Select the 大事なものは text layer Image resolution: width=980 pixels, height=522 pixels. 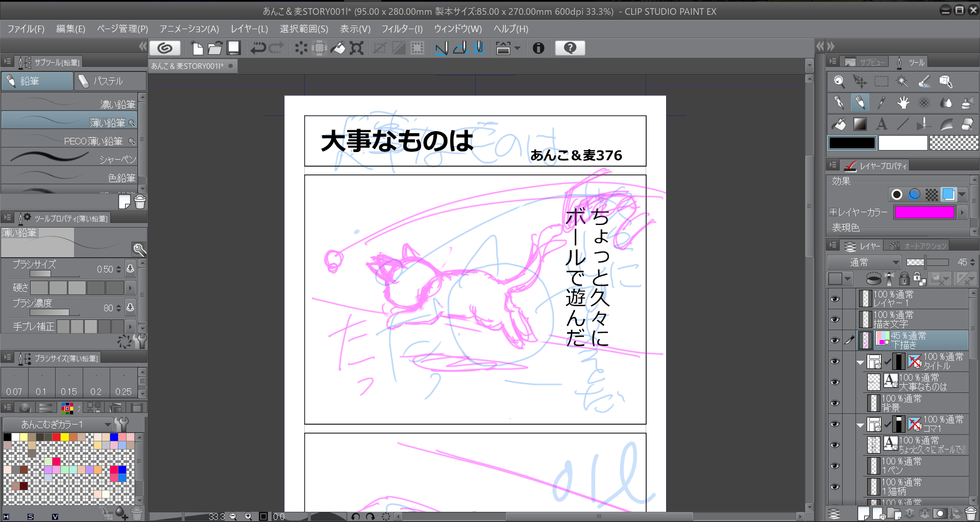click(x=916, y=382)
